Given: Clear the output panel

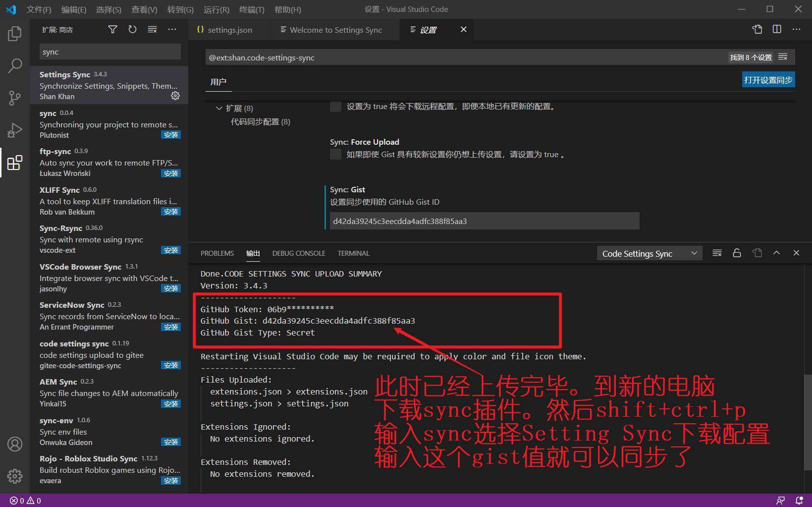Looking at the screenshot, I should (717, 253).
